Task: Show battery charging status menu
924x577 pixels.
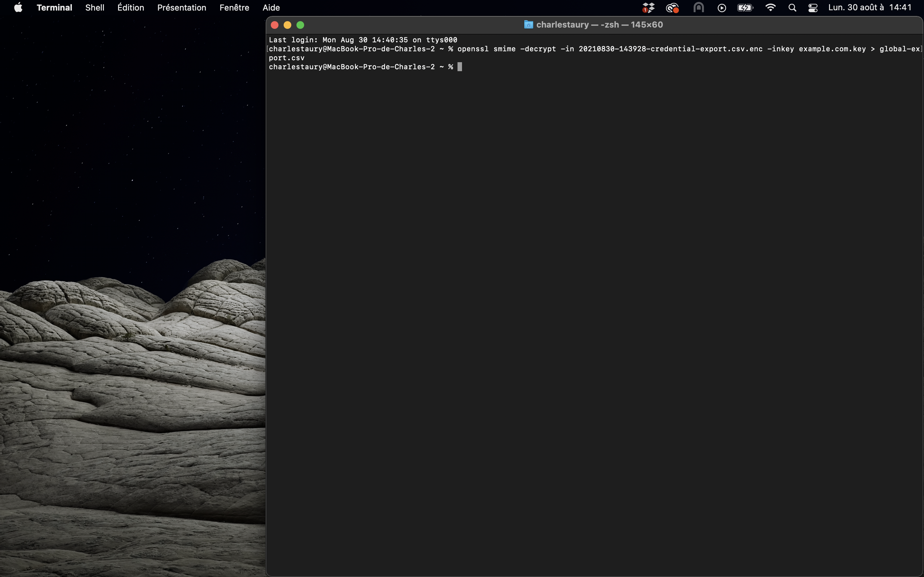Action: point(745,8)
